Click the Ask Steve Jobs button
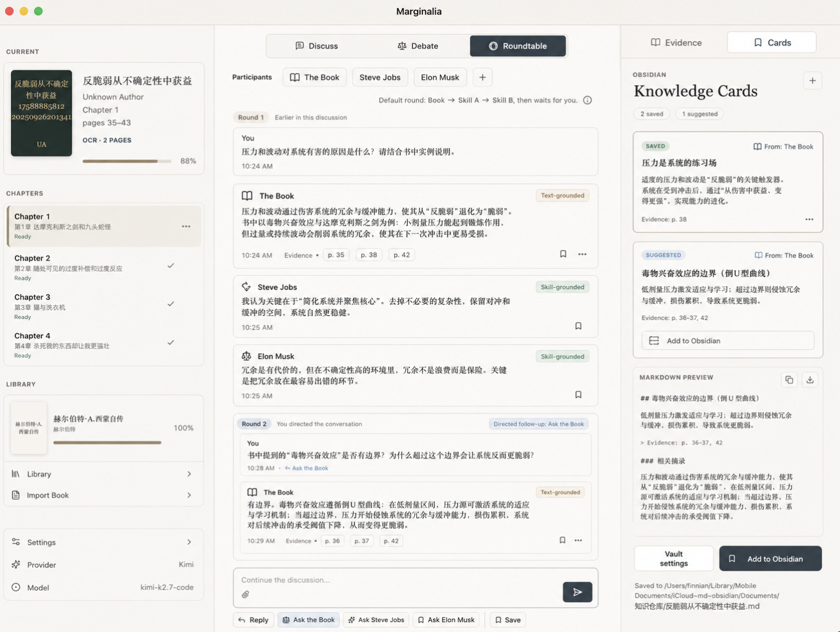The height and width of the screenshot is (632, 840). tap(376, 620)
